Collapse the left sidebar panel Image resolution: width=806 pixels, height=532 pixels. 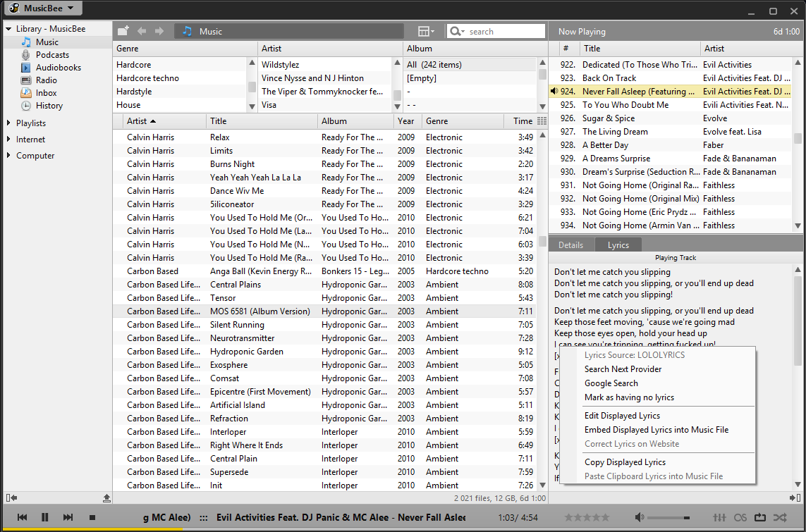[x=11, y=497]
